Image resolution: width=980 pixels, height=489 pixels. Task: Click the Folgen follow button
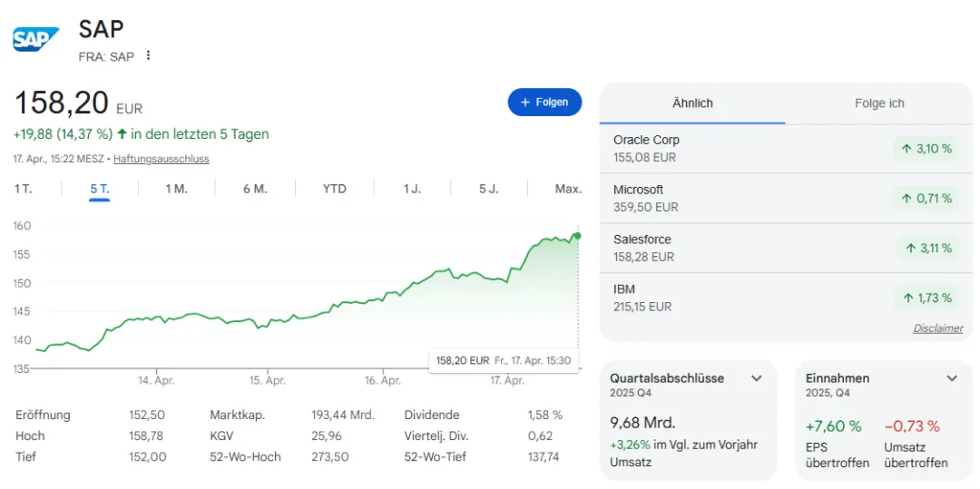tap(544, 103)
